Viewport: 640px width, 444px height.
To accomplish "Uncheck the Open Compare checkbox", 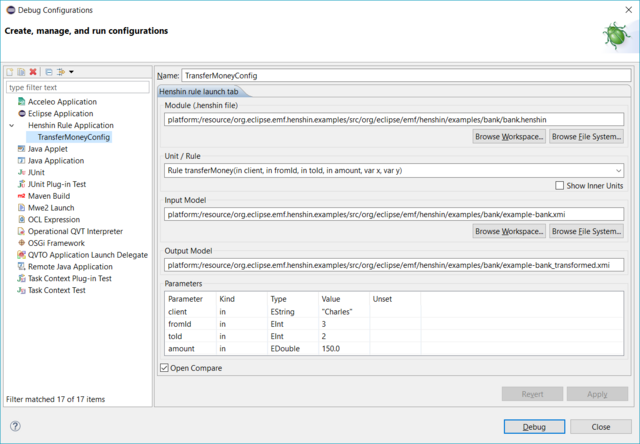I will [165, 368].
